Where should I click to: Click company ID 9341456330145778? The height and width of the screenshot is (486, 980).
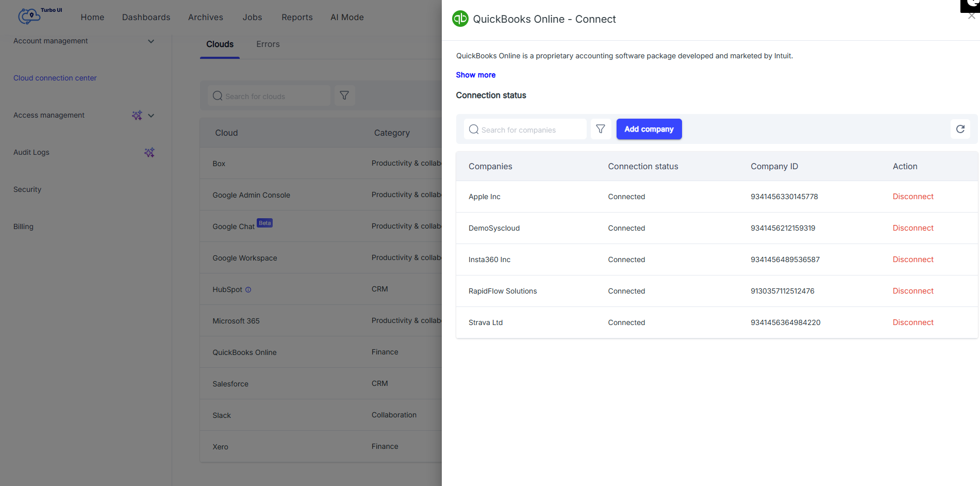coord(784,197)
